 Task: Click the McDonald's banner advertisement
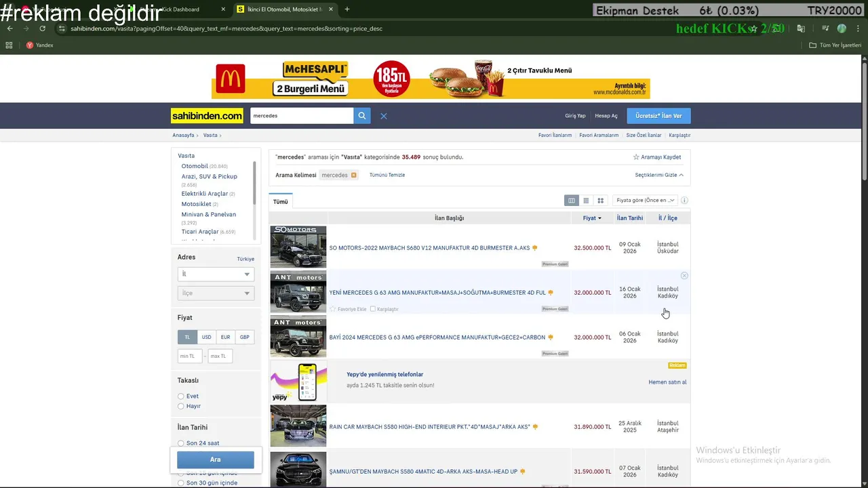[431, 79]
